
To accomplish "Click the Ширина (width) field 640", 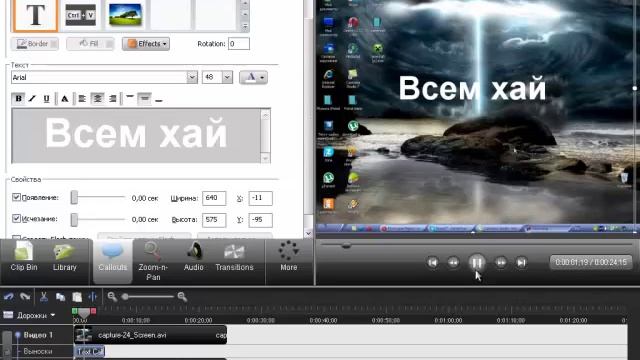I will [213, 198].
